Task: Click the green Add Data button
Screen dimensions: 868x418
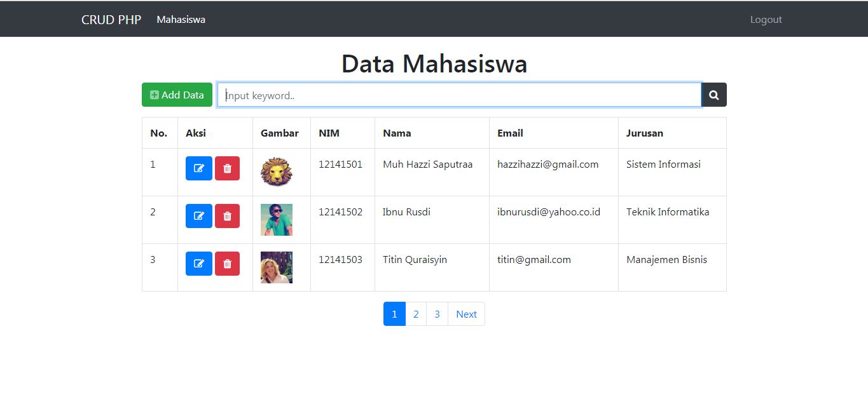Action: pyautogui.click(x=177, y=95)
